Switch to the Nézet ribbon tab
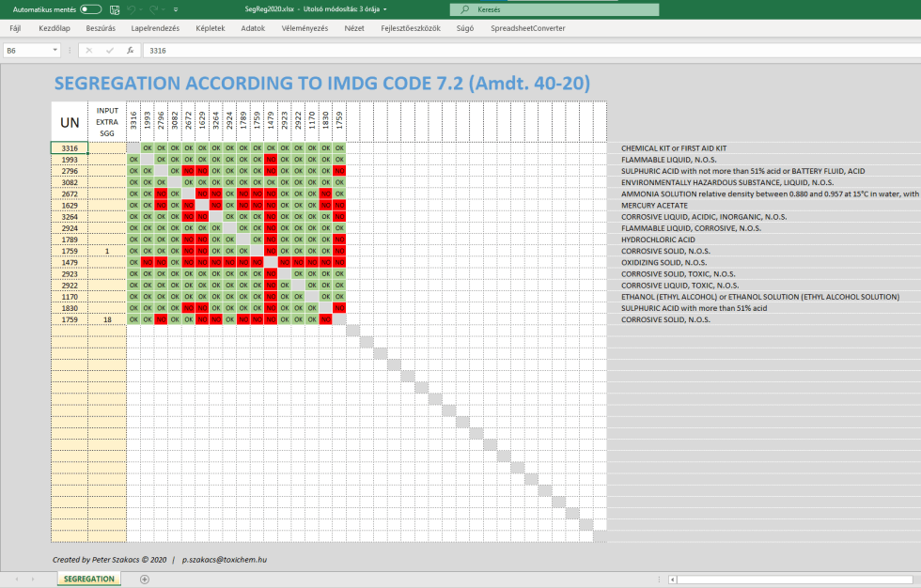Image resolution: width=921 pixels, height=588 pixels. (353, 28)
